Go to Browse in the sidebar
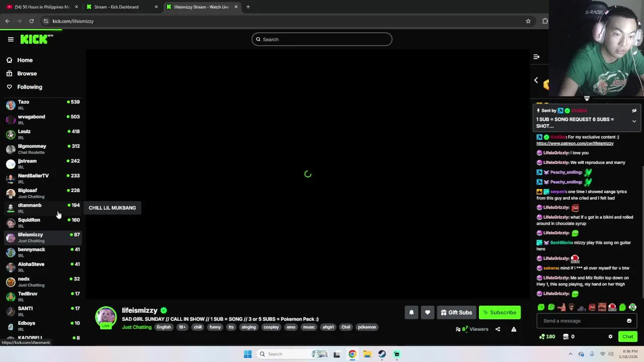This screenshot has height=362, width=644. (x=27, y=73)
